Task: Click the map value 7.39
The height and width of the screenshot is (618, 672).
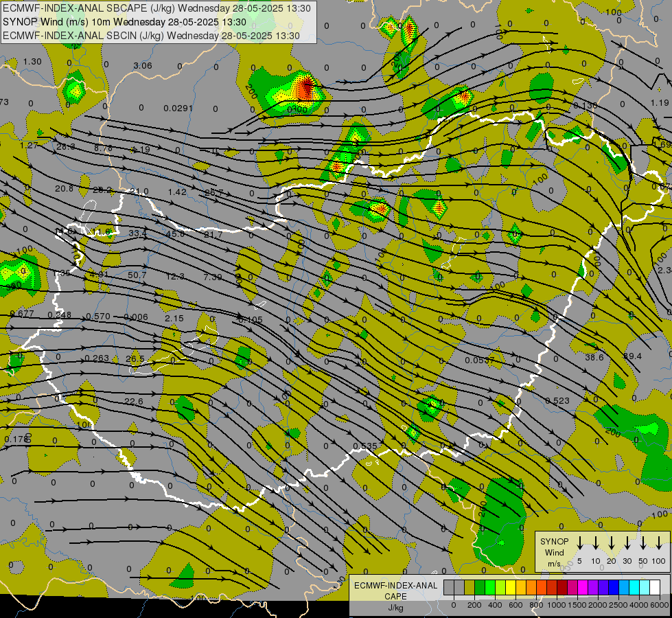Action: [213, 277]
